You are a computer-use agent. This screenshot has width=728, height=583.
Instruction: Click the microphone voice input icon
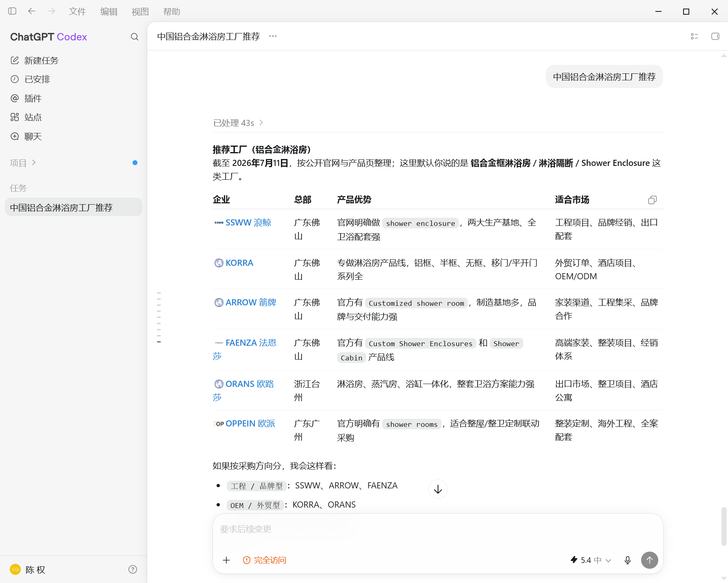coord(628,560)
